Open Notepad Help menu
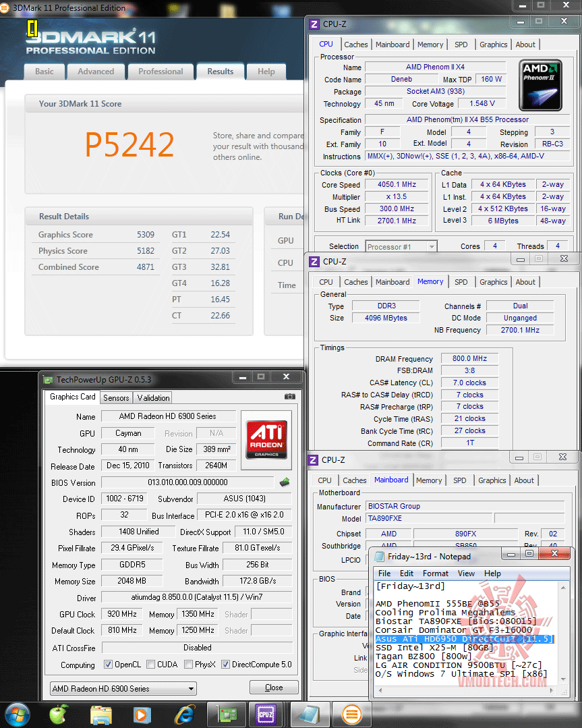This screenshot has width=582, height=728. point(492,573)
